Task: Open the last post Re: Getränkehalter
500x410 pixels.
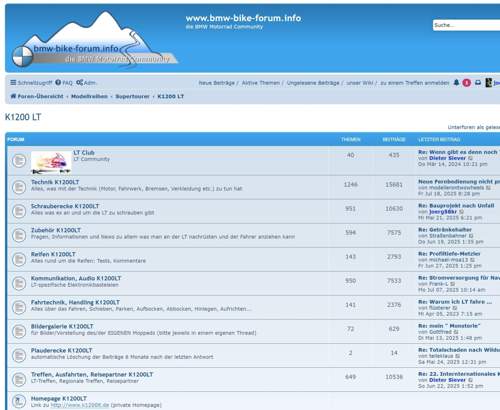Action: [445, 230]
